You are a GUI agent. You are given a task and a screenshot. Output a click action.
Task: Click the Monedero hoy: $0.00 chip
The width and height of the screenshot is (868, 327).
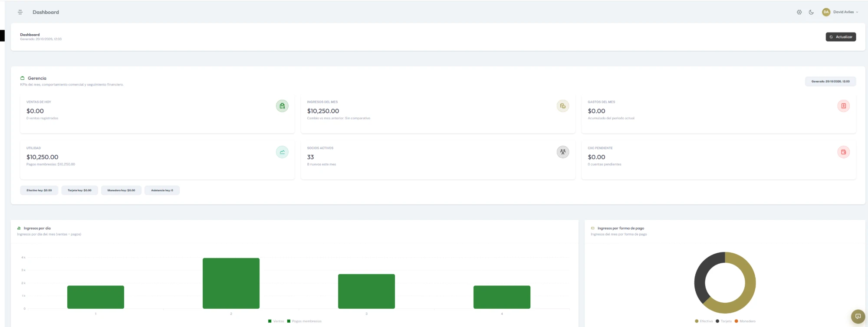tap(121, 190)
